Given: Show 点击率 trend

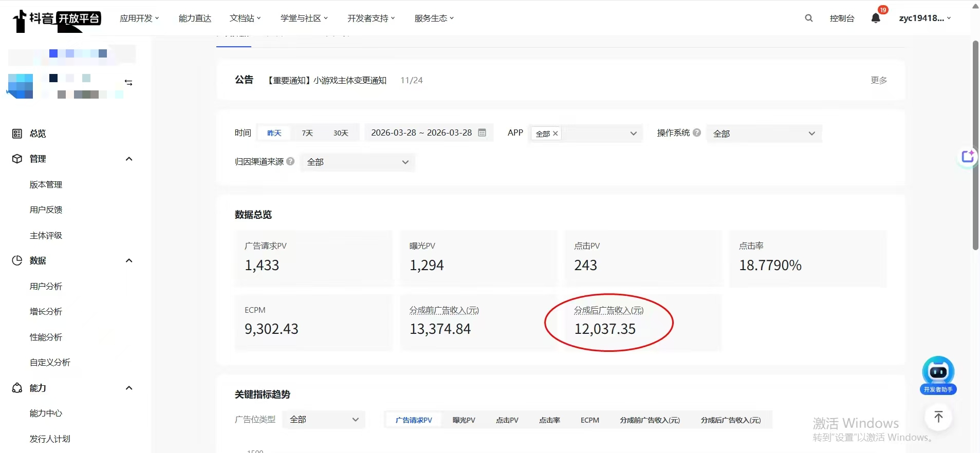Looking at the screenshot, I should click(549, 420).
